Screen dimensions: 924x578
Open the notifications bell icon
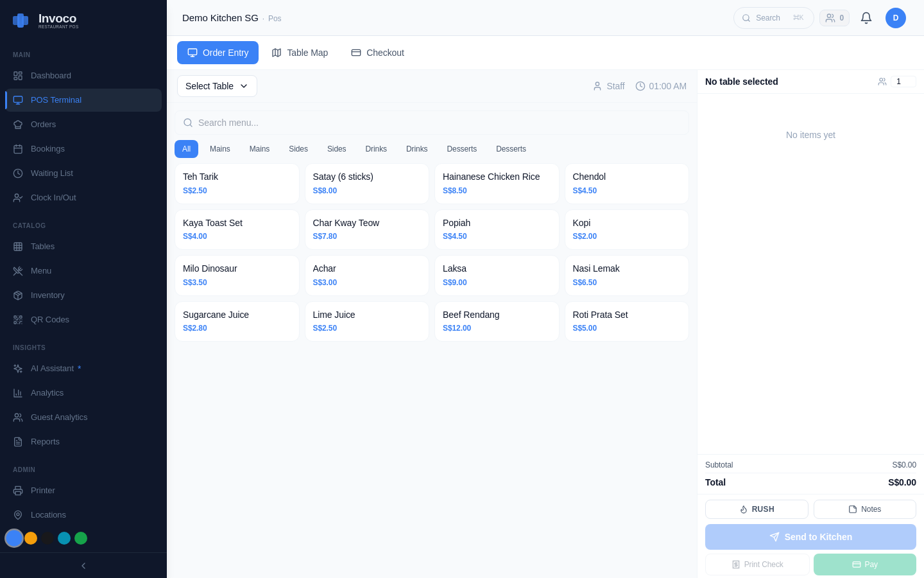point(866,17)
